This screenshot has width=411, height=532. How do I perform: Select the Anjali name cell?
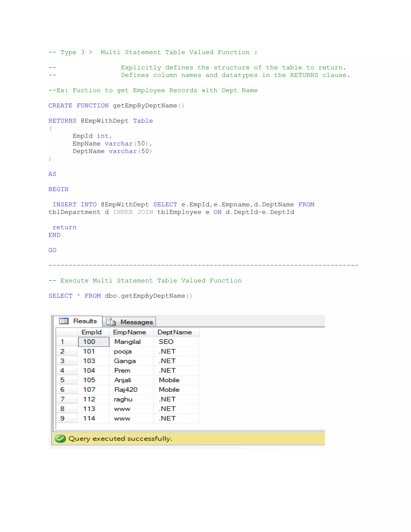131,380
